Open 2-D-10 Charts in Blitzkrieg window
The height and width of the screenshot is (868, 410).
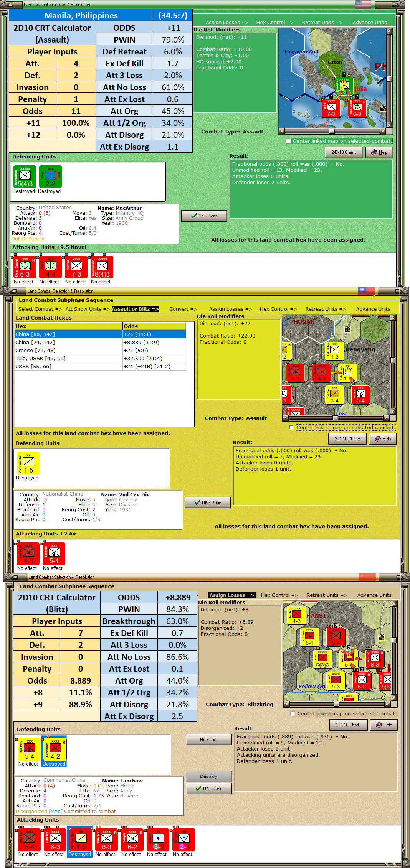tap(349, 725)
